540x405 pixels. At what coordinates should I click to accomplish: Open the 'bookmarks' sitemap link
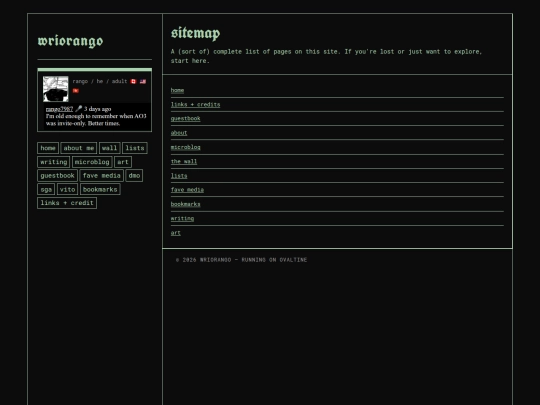[x=185, y=204]
